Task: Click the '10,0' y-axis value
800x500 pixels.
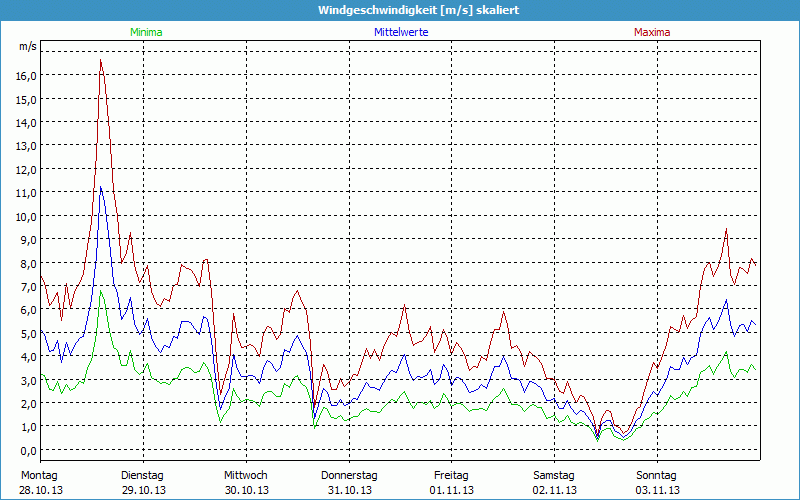Action: (26, 216)
